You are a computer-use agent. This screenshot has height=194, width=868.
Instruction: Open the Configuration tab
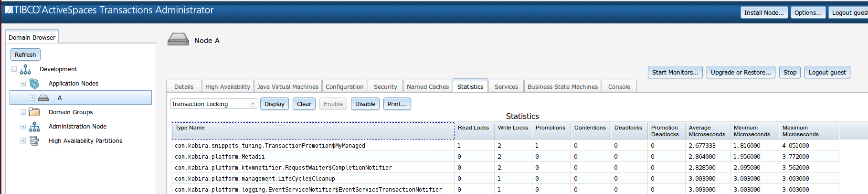345,86
